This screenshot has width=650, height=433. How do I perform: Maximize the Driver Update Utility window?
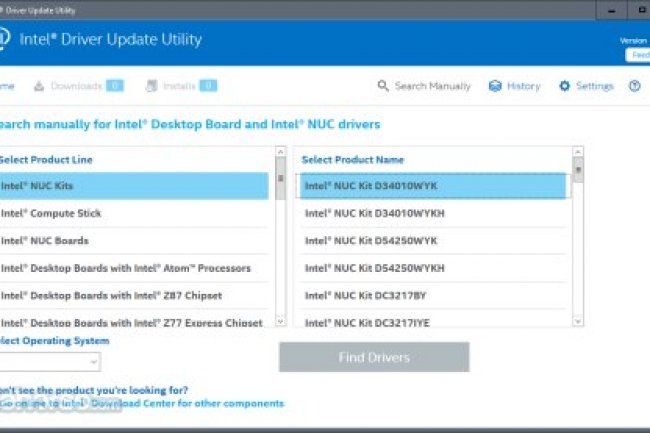pos(640,10)
